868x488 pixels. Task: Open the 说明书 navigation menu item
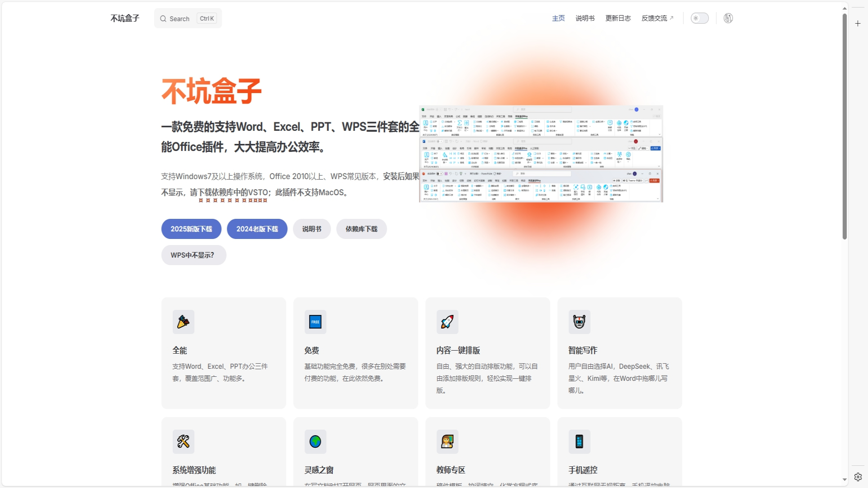point(585,18)
